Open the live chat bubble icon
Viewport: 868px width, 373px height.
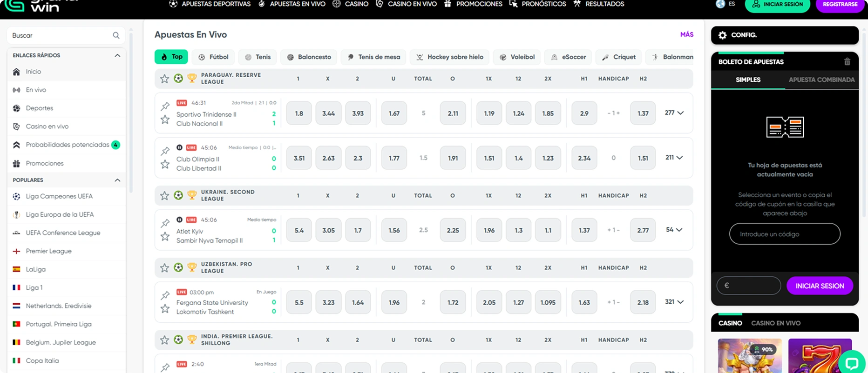pos(852,363)
